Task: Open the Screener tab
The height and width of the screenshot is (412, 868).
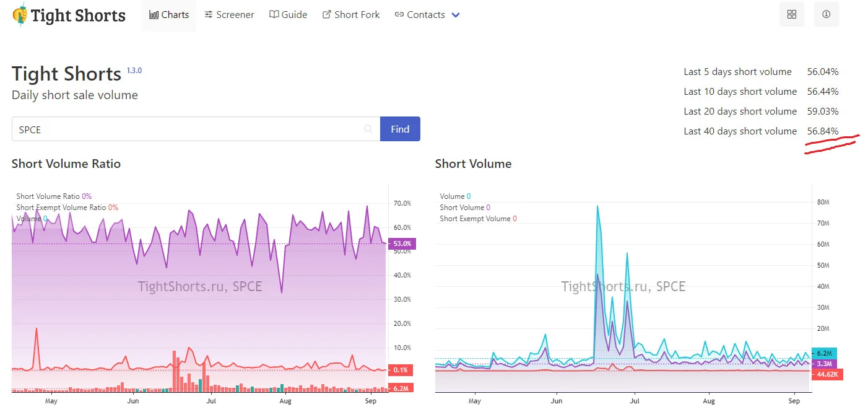Action: (229, 15)
